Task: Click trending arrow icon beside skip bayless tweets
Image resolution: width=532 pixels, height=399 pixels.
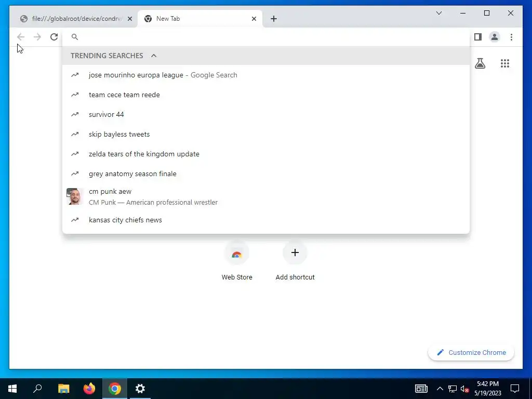Action: (75, 134)
